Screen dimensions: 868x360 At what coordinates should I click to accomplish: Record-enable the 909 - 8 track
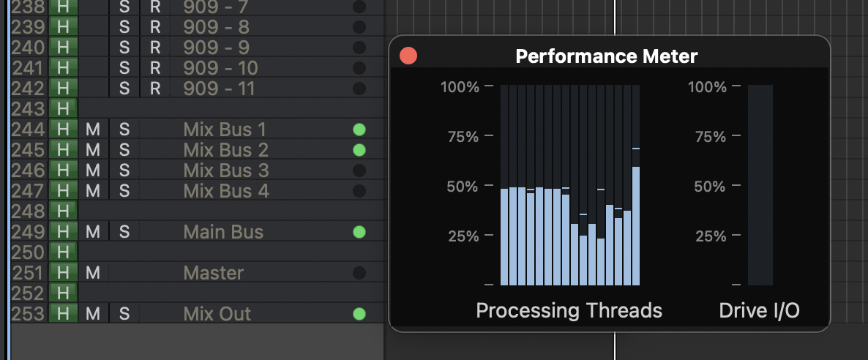click(x=154, y=27)
